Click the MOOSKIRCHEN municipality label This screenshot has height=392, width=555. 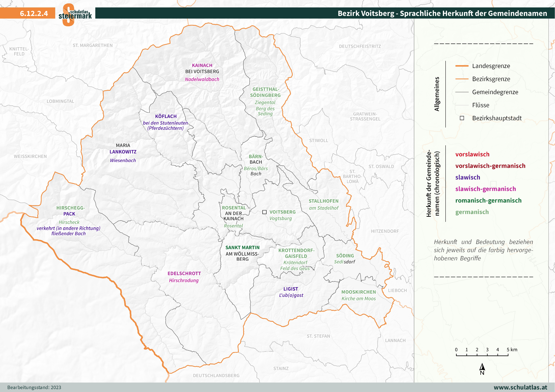(358, 292)
